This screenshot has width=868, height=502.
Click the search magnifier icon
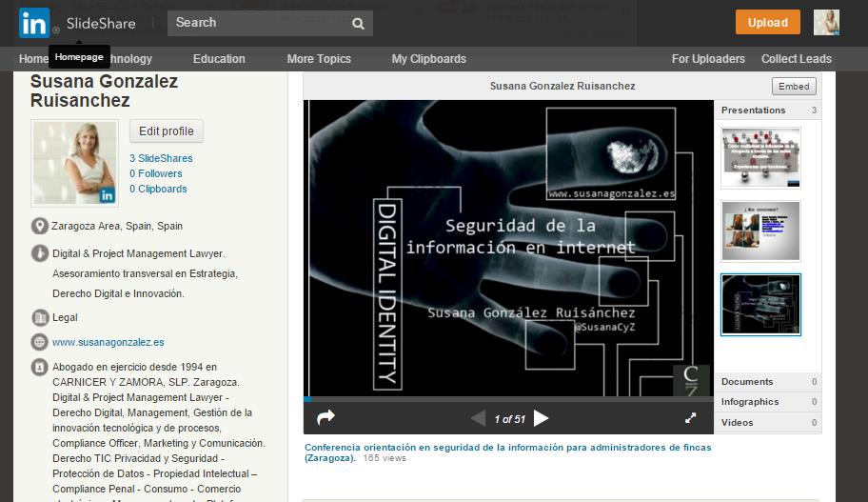(x=358, y=24)
